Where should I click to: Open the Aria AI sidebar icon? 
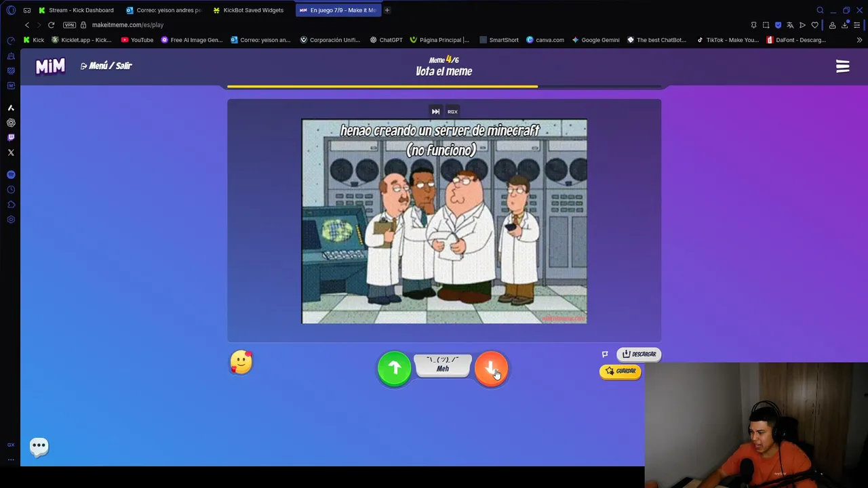[11, 108]
